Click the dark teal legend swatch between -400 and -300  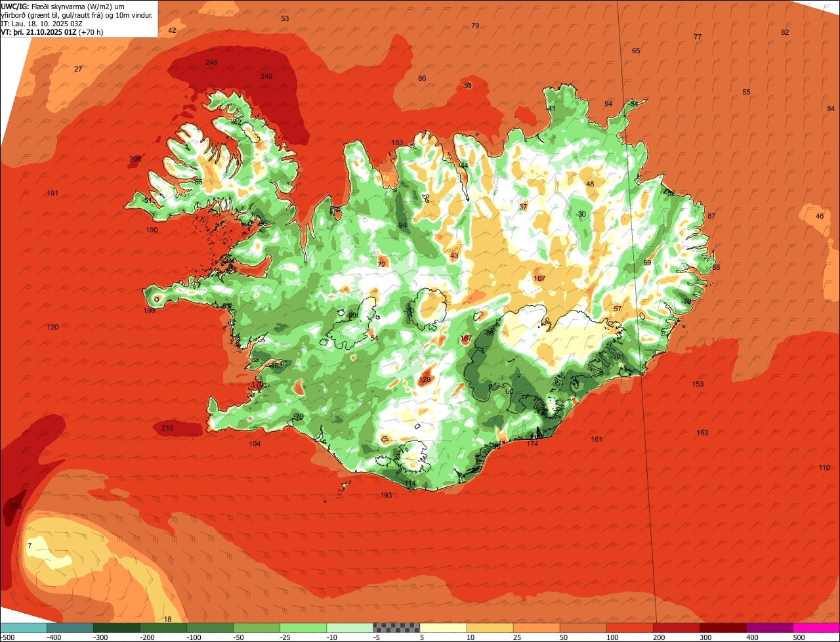[70, 628]
